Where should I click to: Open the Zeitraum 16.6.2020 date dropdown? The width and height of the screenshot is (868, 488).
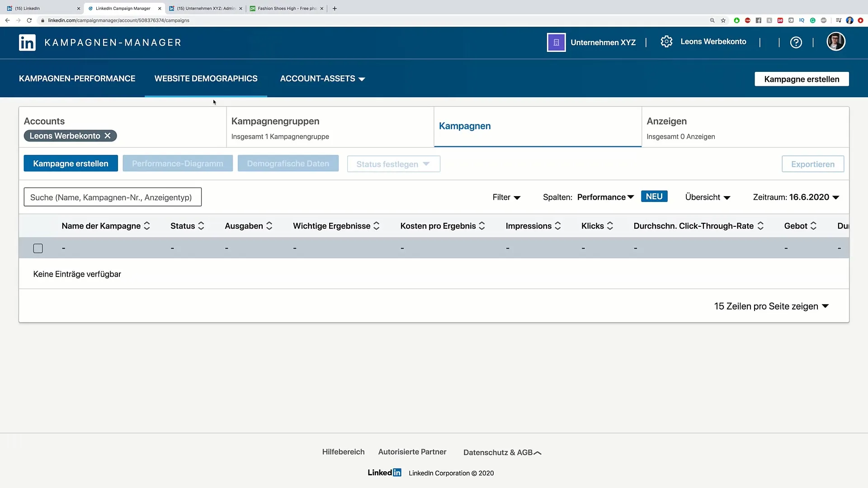point(796,197)
